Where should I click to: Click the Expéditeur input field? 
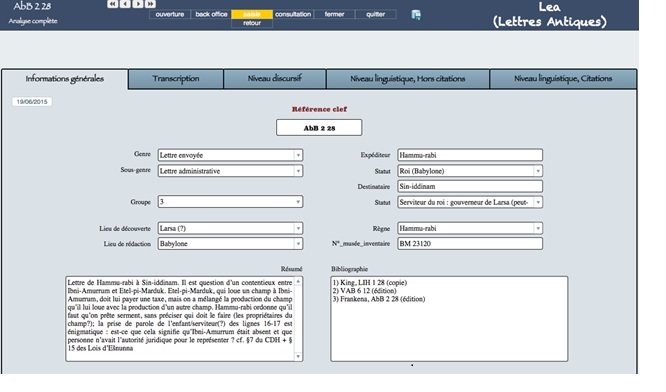tap(470, 155)
